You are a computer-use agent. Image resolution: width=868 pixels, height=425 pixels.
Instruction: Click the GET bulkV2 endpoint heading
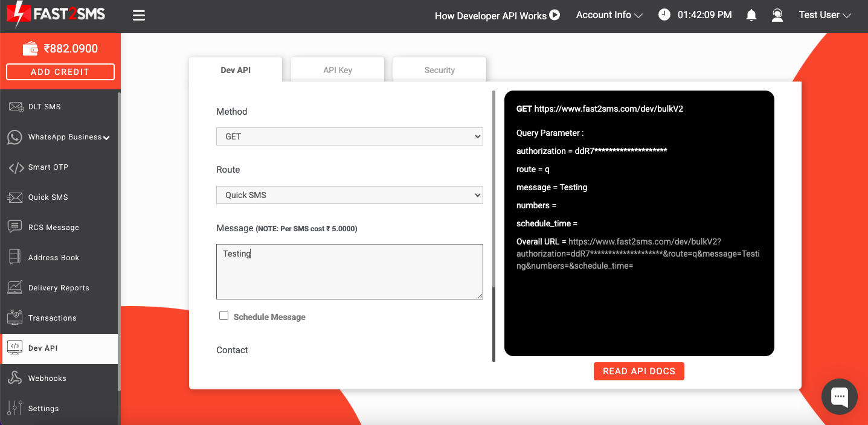click(x=600, y=109)
